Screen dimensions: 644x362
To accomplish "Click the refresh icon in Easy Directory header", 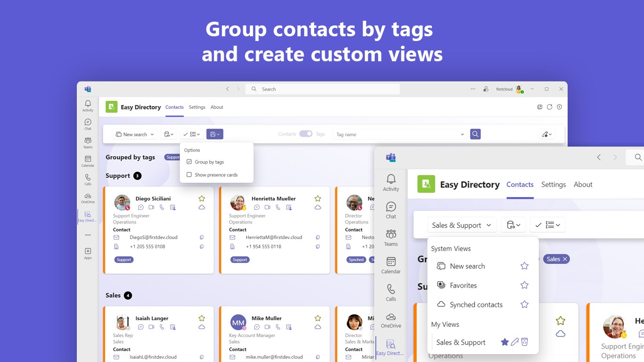I will pos(550,107).
